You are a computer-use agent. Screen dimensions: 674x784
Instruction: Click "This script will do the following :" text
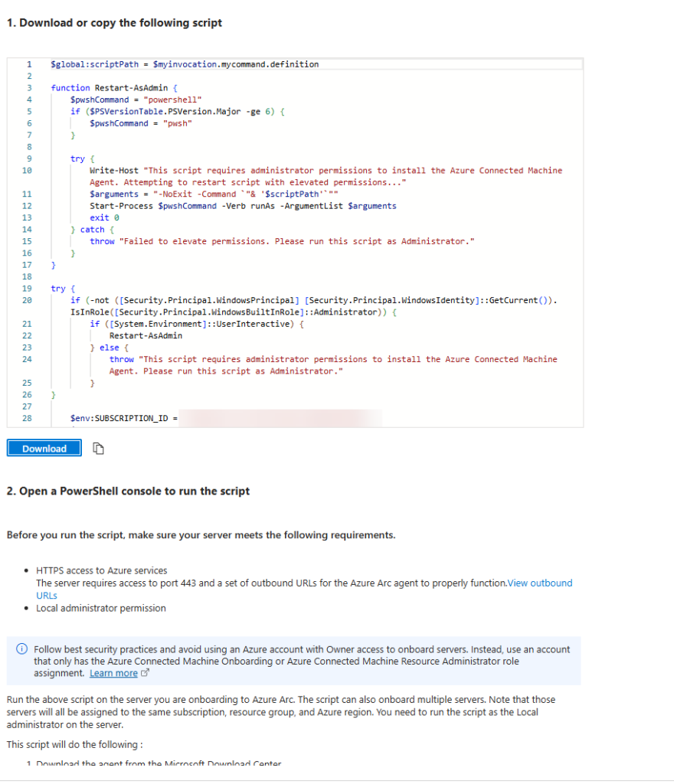click(74, 744)
